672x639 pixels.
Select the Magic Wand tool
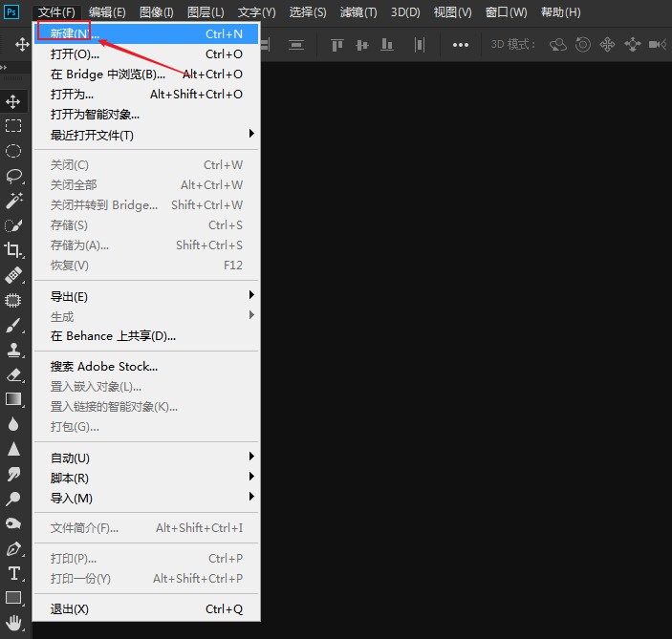14,201
